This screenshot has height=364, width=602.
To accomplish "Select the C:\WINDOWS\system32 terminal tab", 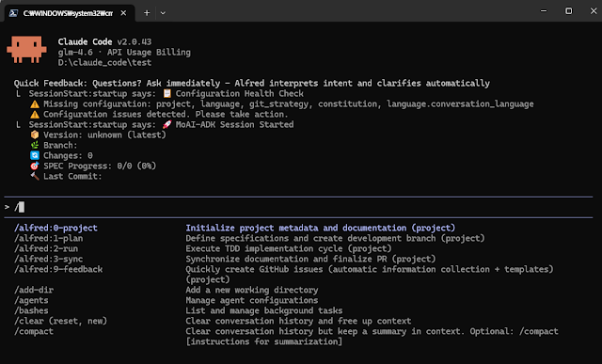I will (69, 13).
